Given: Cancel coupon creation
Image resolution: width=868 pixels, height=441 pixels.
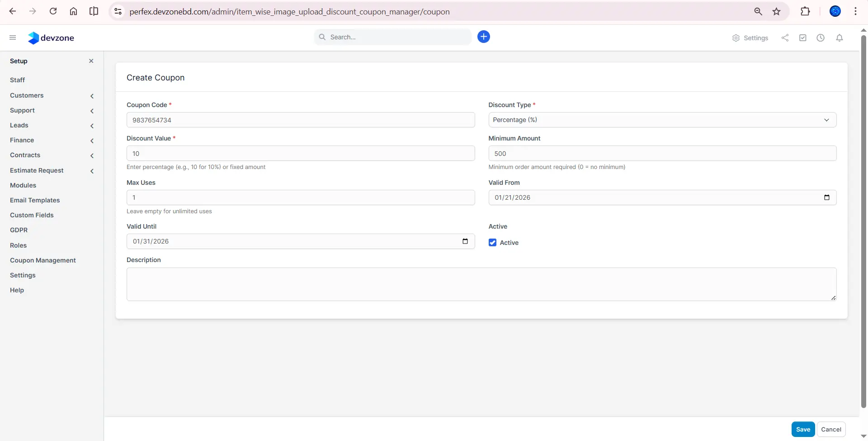Looking at the screenshot, I should coord(830,429).
